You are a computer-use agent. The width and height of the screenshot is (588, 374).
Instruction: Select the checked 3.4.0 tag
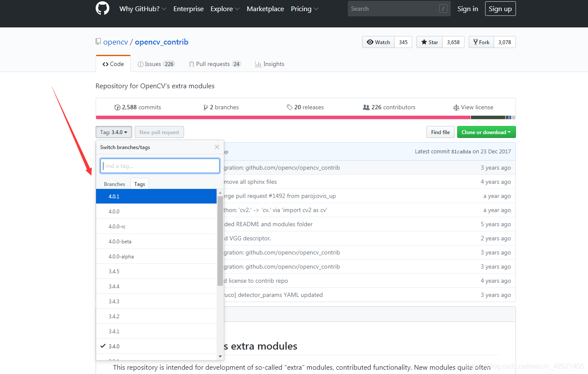pyautogui.click(x=157, y=346)
